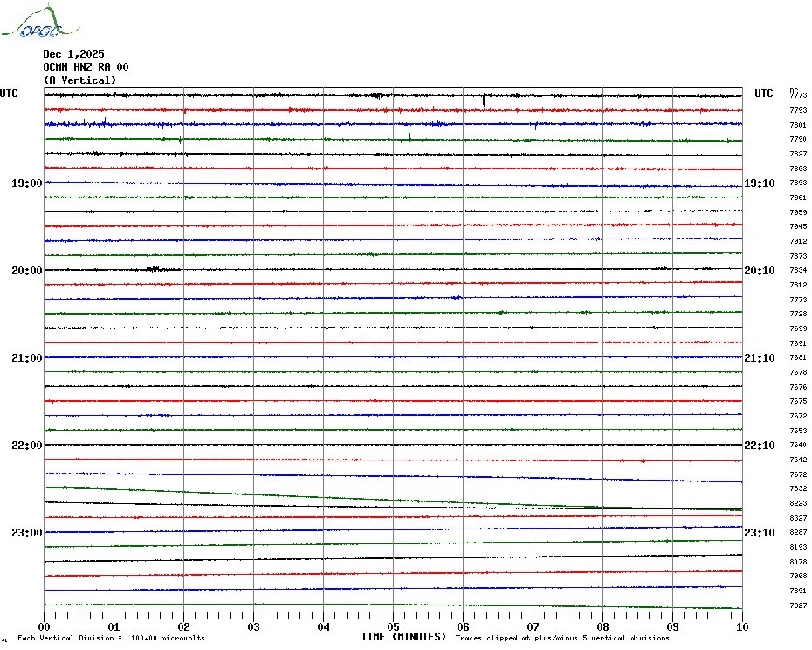Click the minute axis label 05
Image resolution: width=812 pixels, height=650 pixels.
click(x=394, y=626)
